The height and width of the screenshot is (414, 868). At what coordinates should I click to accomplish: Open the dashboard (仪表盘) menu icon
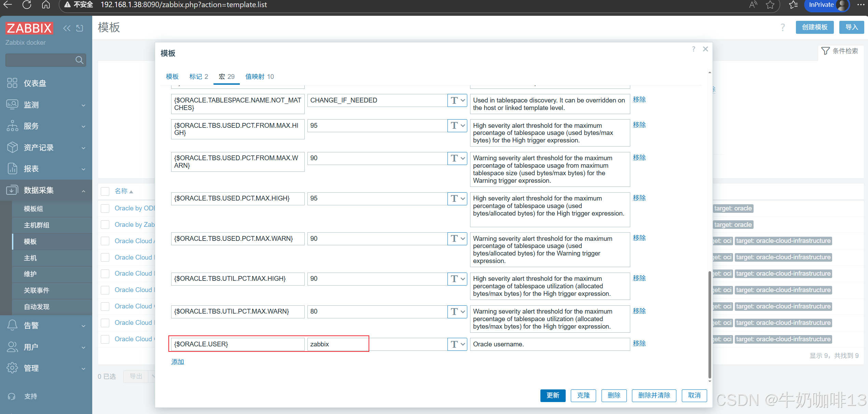tap(12, 83)
